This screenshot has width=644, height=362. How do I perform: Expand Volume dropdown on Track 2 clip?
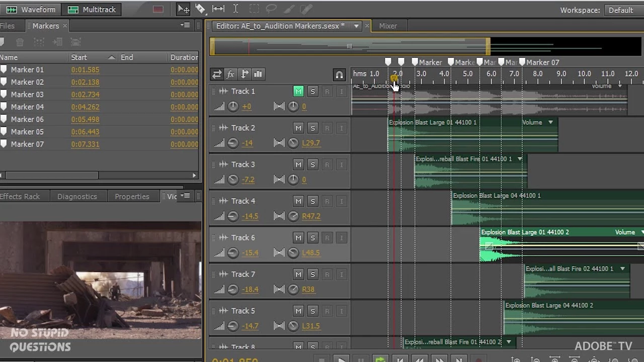pyautogui.click(x=550, y=122)
